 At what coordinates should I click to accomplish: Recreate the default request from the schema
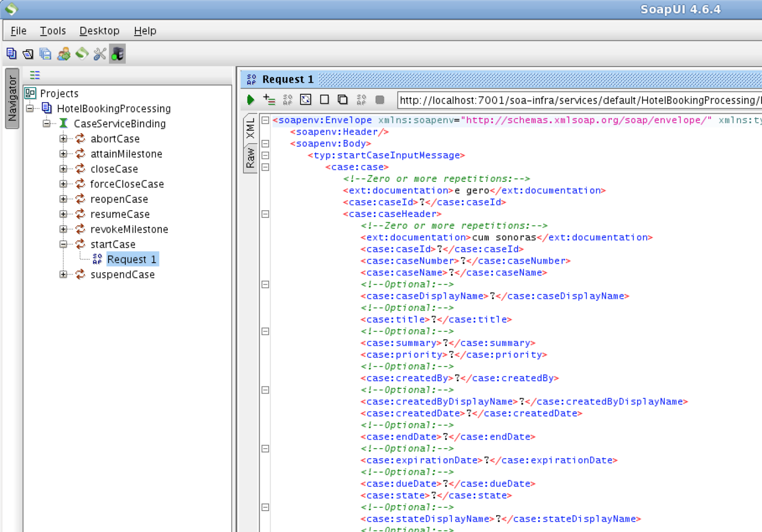[306, 99]
